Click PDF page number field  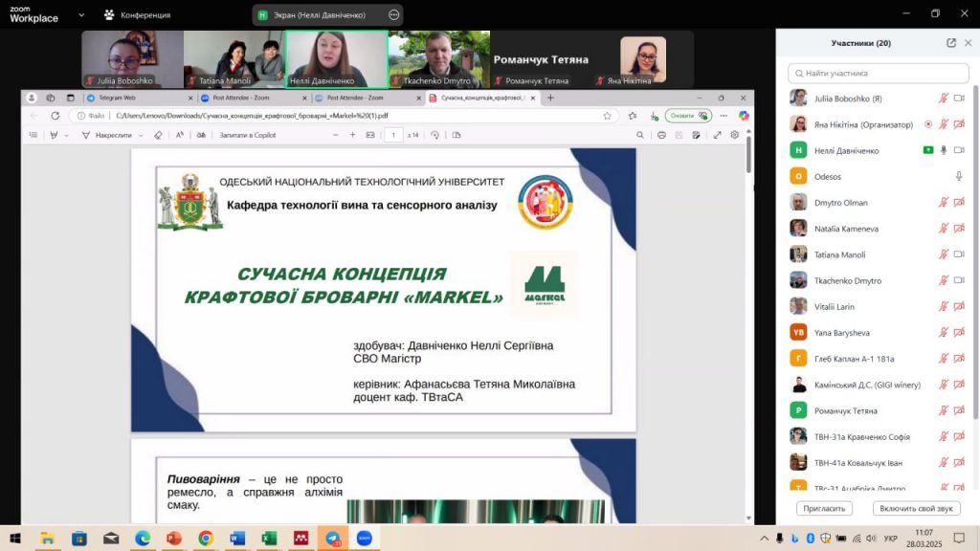pyautogui.click(x=393, y=135)
